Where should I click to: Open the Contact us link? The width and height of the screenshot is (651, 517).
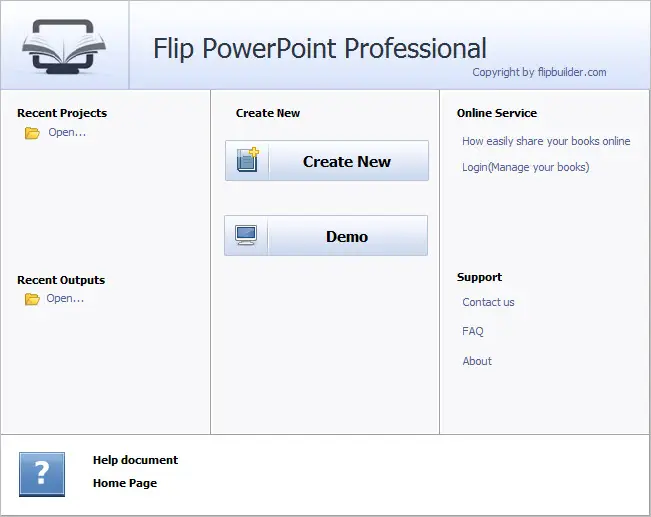tap(488, 302)
